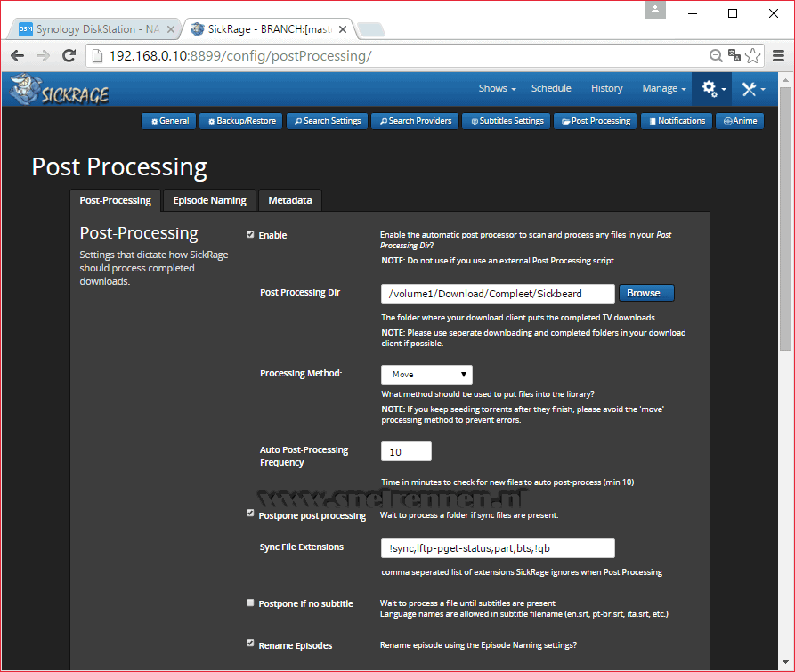Open the Processing Method dropdown
Screen dimensions: 795x672
(426, 375)
